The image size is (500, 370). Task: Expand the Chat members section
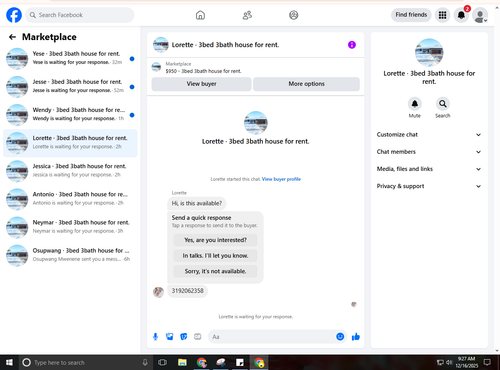pos(429,152)
